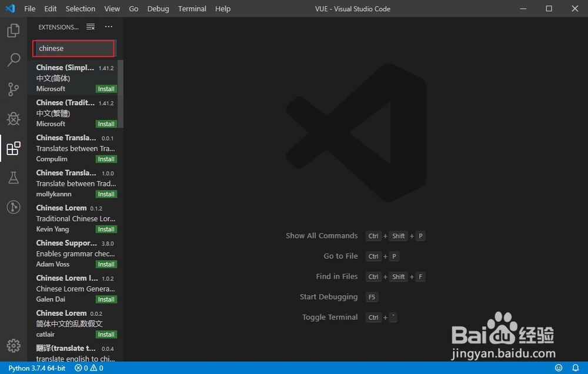Click the 简体中文的乱数假文 description
The image size is (588, 374).
69,324
